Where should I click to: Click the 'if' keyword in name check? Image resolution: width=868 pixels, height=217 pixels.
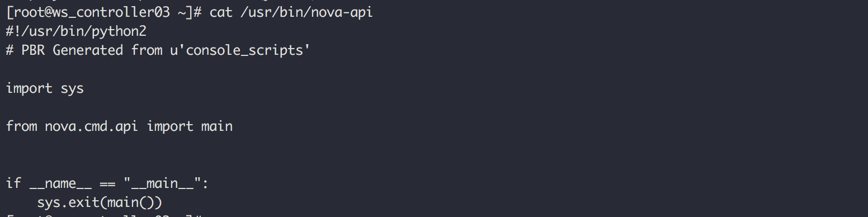coord(13,183)
